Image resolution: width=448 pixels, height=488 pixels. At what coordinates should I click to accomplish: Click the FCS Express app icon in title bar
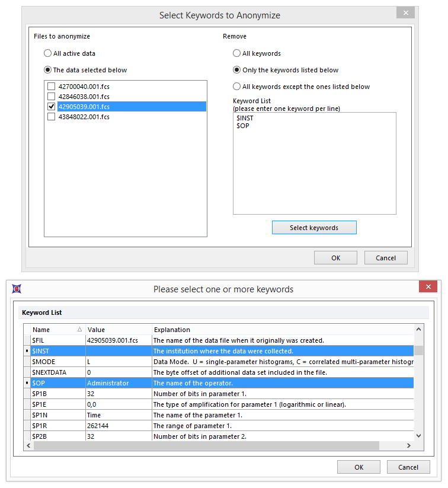(17, 289)
